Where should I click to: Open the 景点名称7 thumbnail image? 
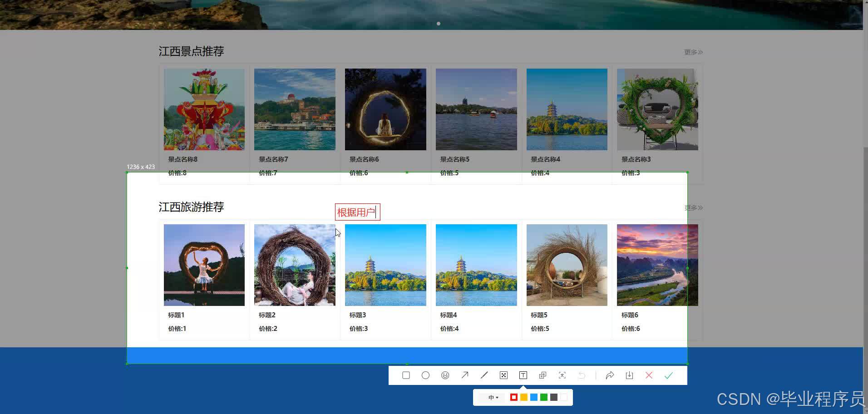(295, 109)
